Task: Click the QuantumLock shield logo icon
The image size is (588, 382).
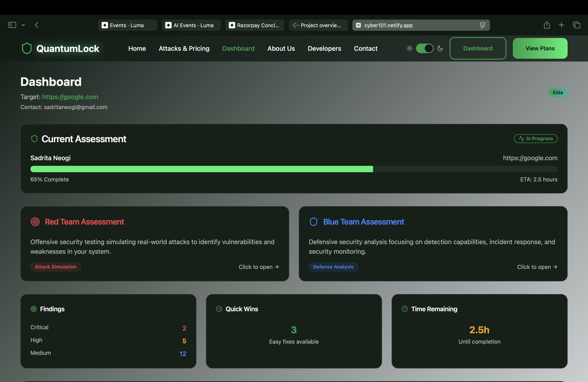Action: click(x=27, y=48)
